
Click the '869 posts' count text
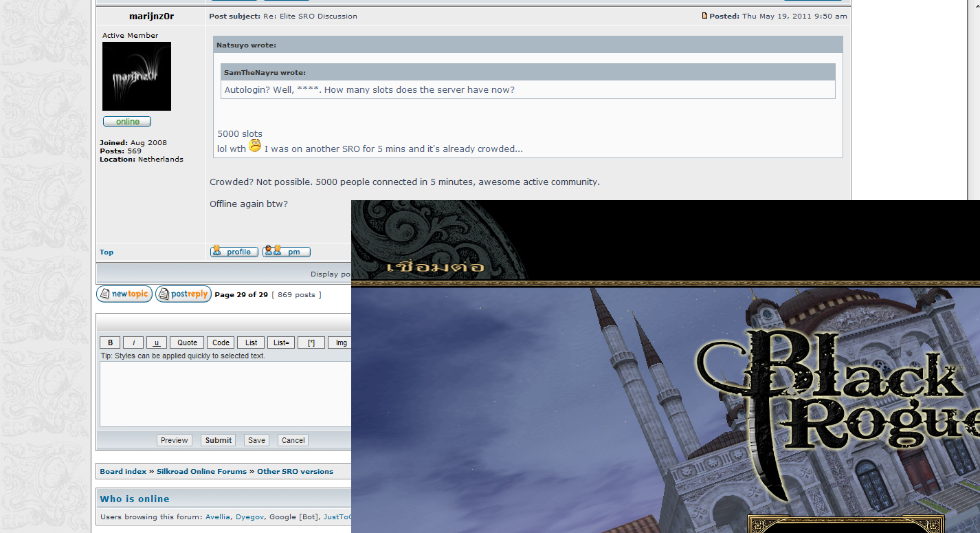296,294
